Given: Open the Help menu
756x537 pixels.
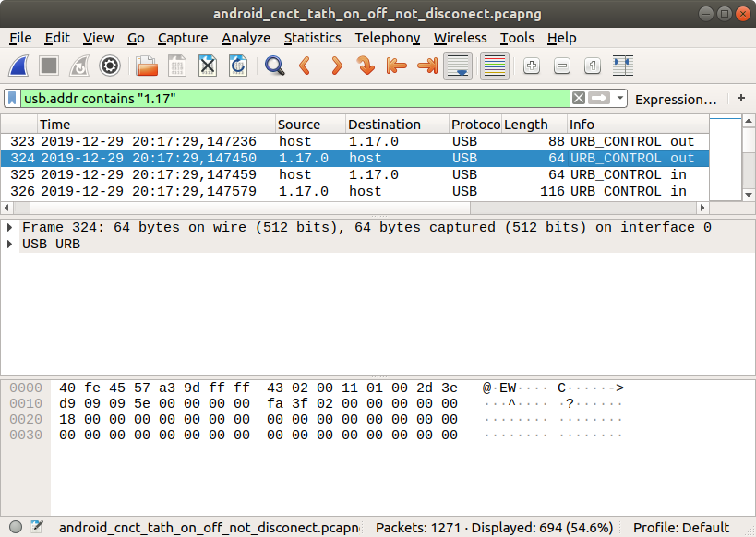Looking at the screenshot, I should coord(562,38).
